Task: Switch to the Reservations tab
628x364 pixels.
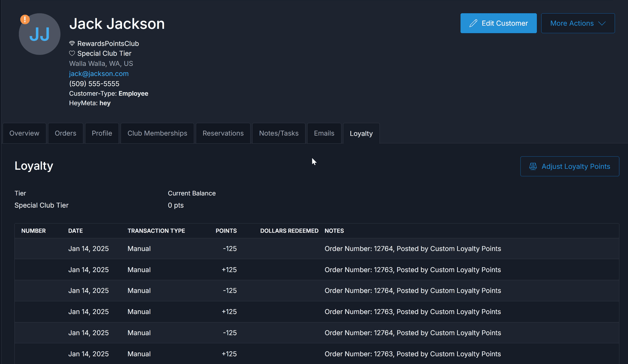Action: [x=223, y=133]
